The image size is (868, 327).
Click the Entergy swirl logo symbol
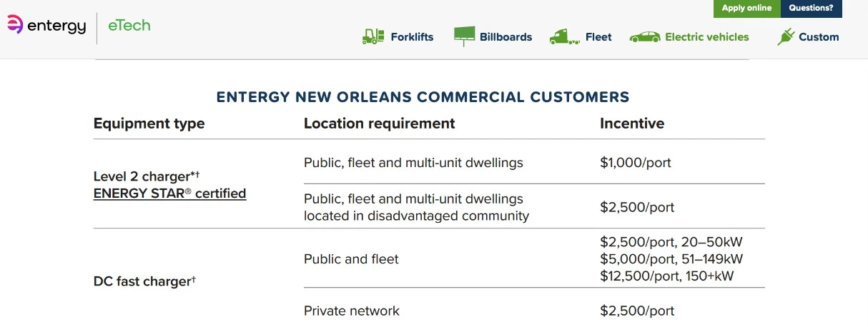(x=15, y=25)
